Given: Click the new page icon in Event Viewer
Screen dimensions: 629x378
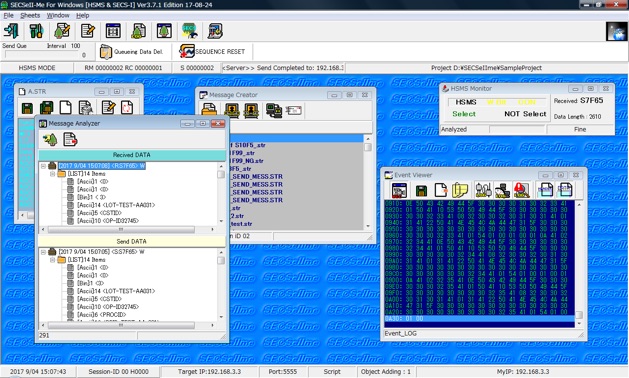Looking at the screenshot, I should (440, 190).
